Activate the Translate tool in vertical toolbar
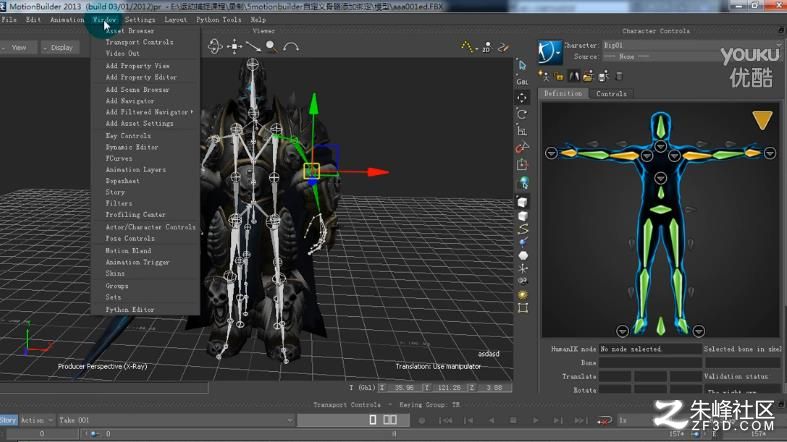Viewport: 787px width, 442px height. [x=522, y=98]
